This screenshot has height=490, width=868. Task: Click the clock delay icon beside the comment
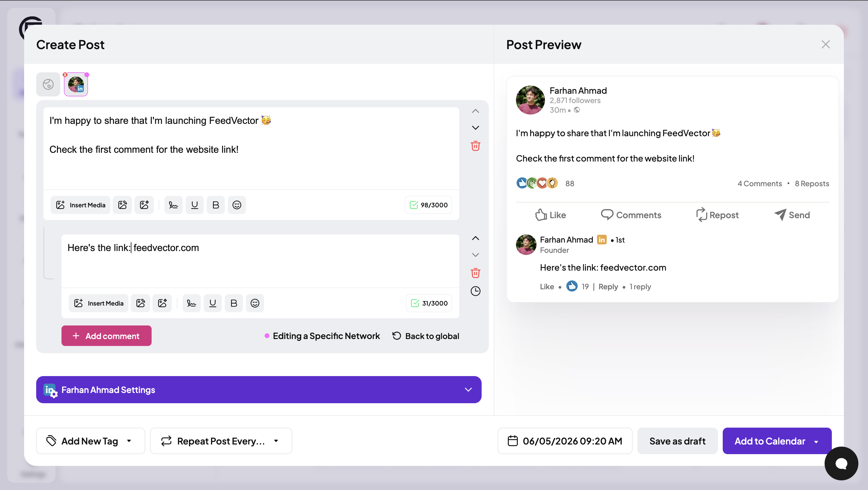475,291
